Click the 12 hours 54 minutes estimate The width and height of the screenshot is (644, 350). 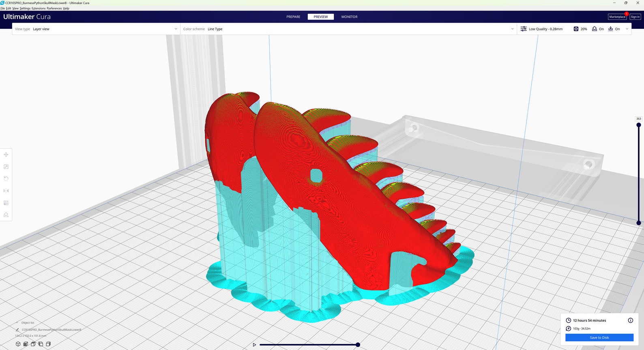(x=589, y=320)
